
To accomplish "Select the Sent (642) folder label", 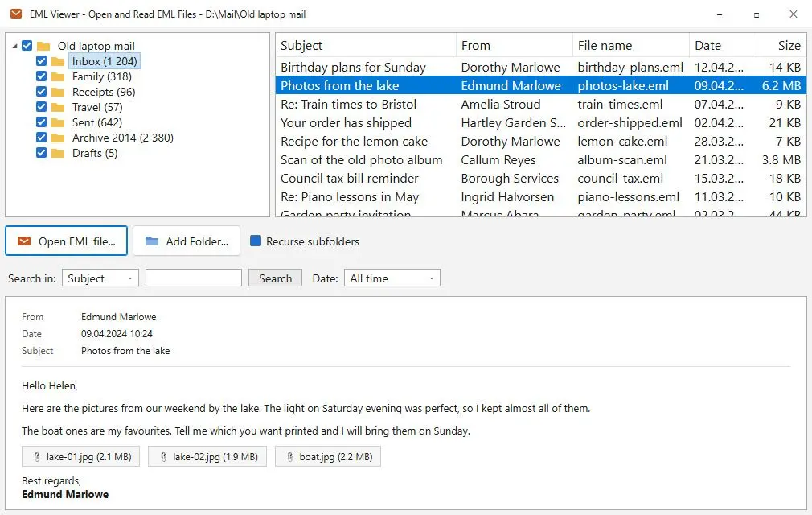I will [97, 122].
